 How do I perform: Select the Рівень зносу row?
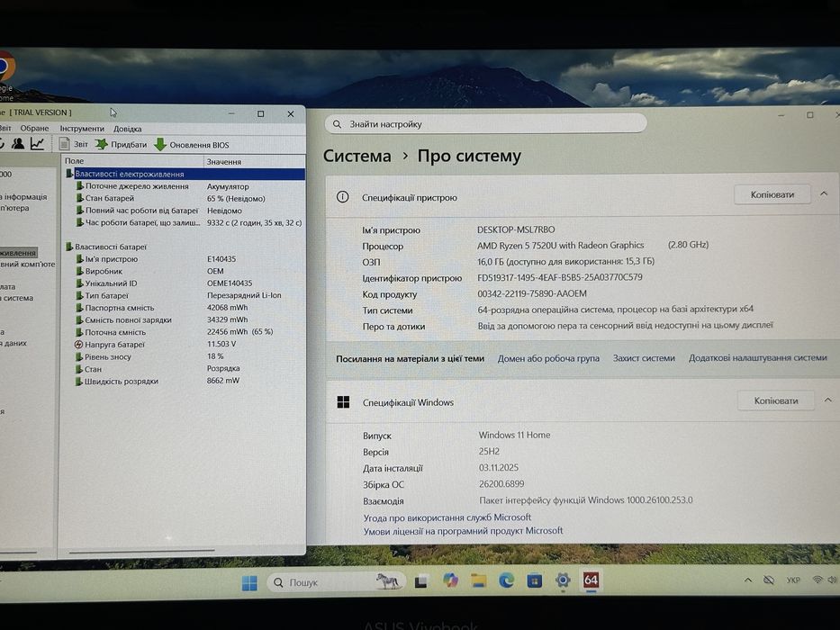tap(185, 356)
